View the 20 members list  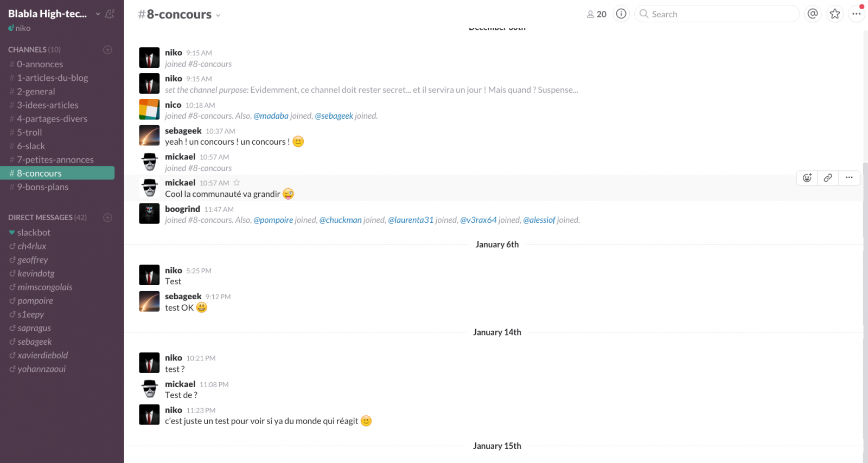click(x=597, y=14)
